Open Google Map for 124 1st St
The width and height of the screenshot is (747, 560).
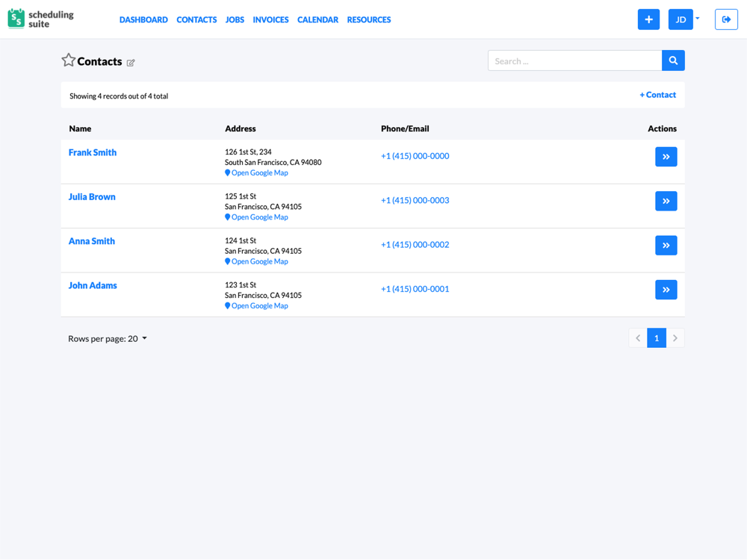click(x=256, y=261)
